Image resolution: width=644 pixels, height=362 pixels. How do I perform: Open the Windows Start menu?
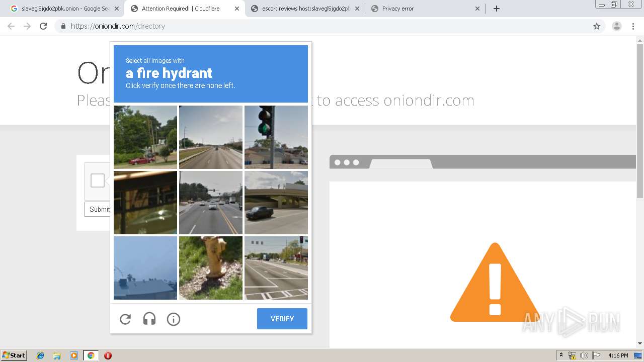14,355
